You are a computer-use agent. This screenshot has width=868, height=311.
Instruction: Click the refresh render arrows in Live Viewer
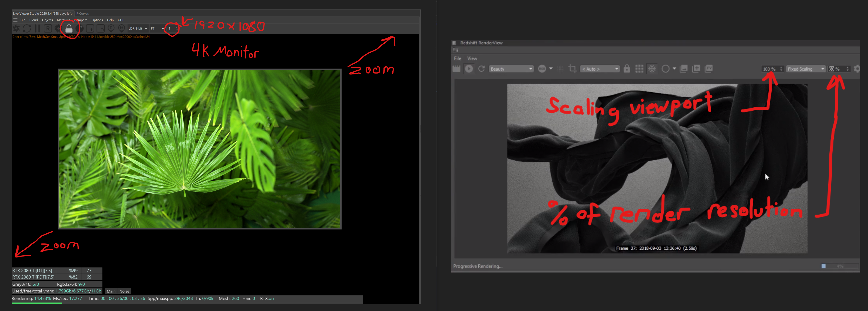click(x=27, y=29)
